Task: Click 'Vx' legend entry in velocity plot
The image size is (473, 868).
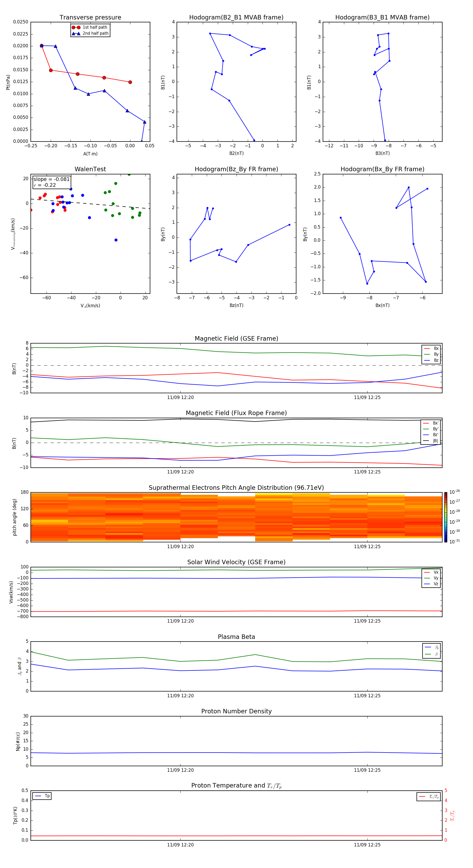Action: [431, 572]
